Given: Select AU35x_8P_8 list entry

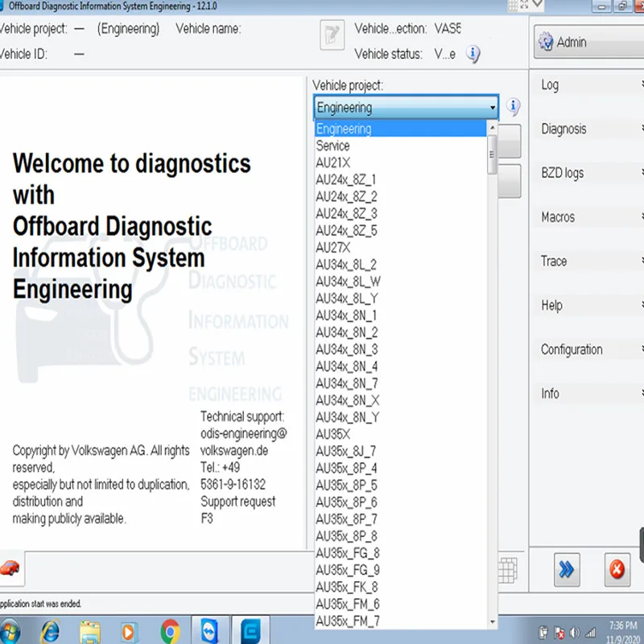Looking at the screenshot, I should point(401,536).
